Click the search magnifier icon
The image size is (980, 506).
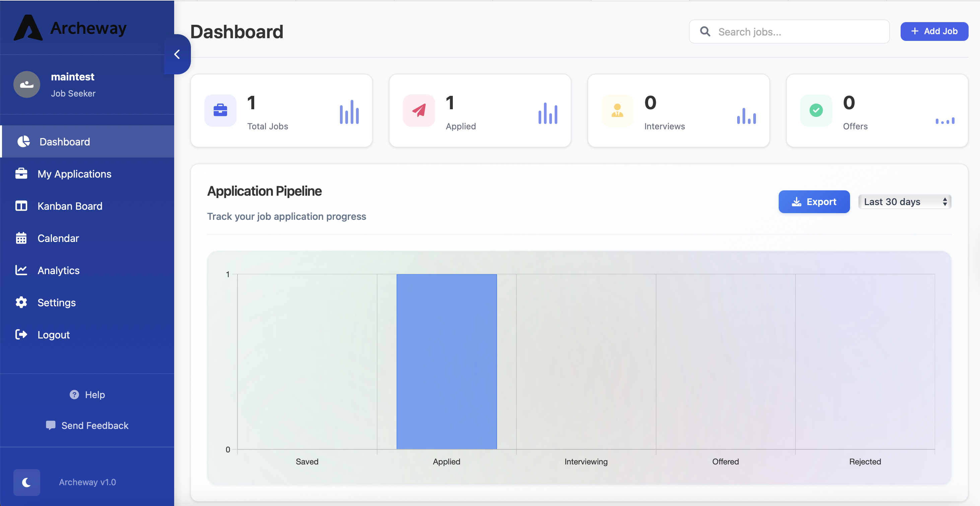tap(705, 31)
